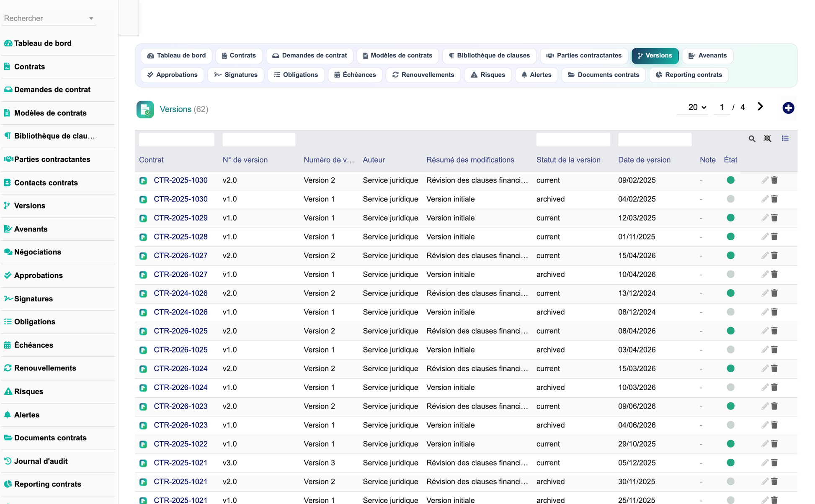815x504 pixels.
Task: Open the Documents contrats tab
Action: click(604, 75)
